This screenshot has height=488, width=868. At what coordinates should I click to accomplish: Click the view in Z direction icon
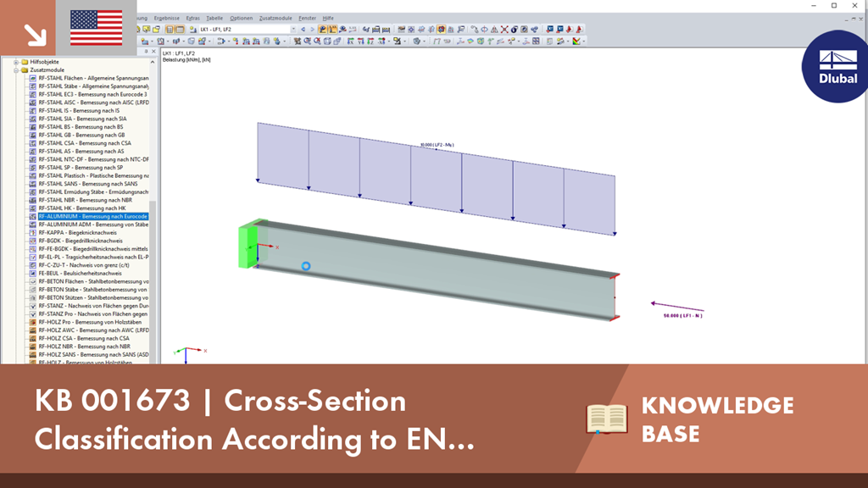[370, 41]
